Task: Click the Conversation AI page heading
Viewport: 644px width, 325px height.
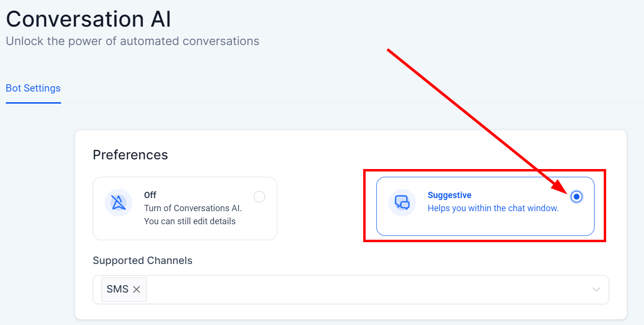Action: pyautogui.click(x=88, y=19)
